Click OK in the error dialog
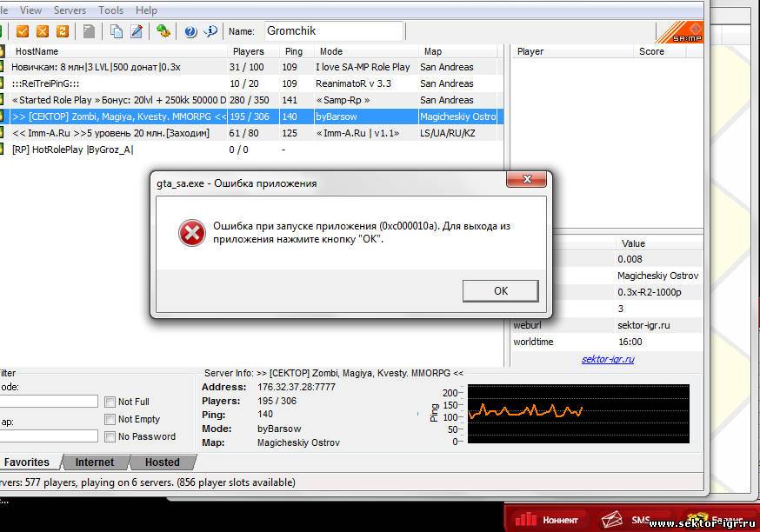The height and width of the screenshot is (532, 760). [x=501, y=290]
